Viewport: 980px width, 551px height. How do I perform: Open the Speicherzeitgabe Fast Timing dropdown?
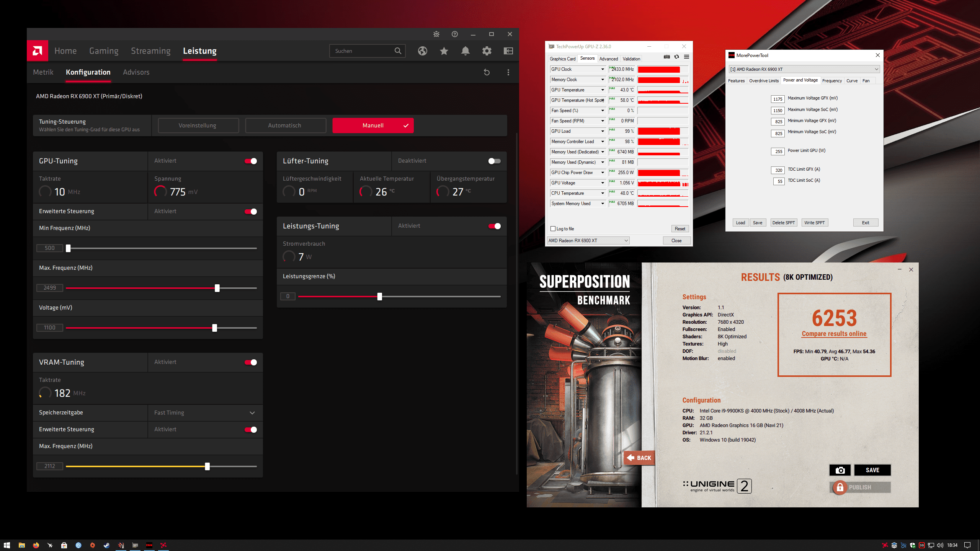click(x=205, y=412)
